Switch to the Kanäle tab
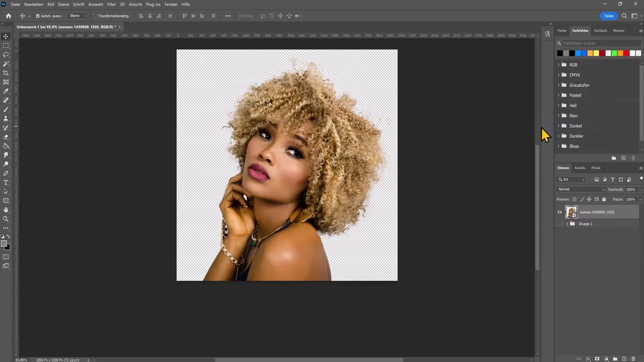 (580, 167)
